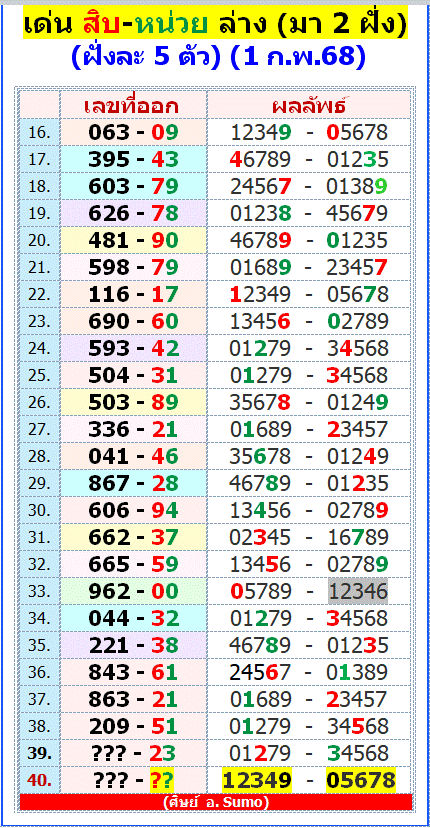Image resolution: width=430 pixels, height=828 pixels.
Task: Select the 626 - 78 purple cell
Action: [x=133, y=213]
